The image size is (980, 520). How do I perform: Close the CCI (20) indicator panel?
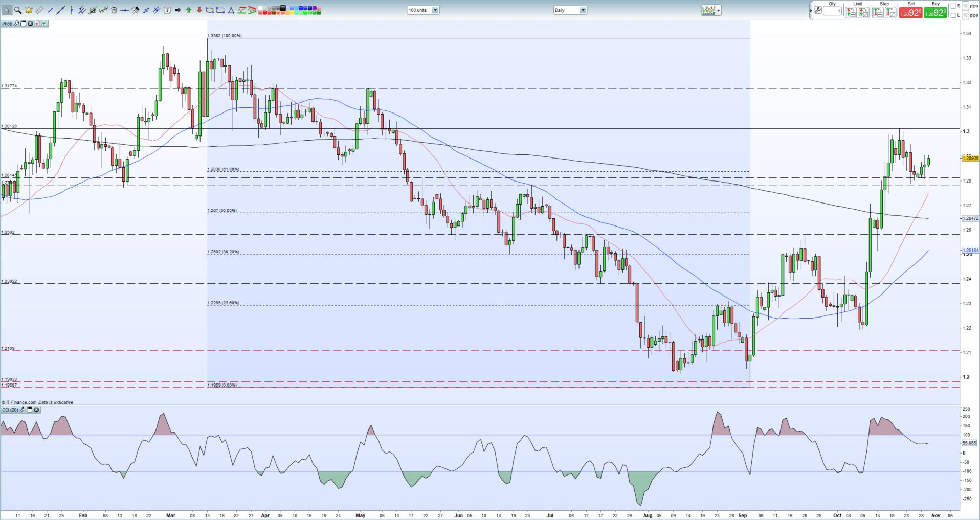pyautogui.click(x=36, y=410)
